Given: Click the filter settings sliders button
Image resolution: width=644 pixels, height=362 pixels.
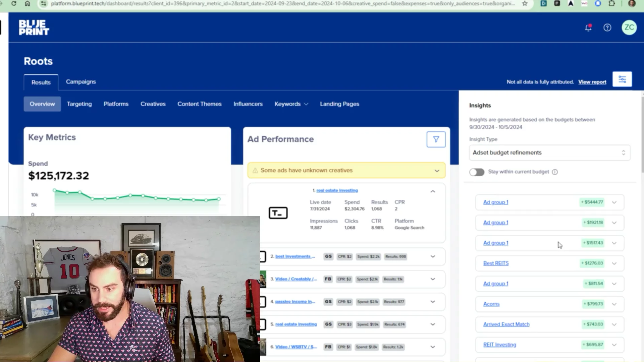Looking at the screenshot, I should [622, 79].
